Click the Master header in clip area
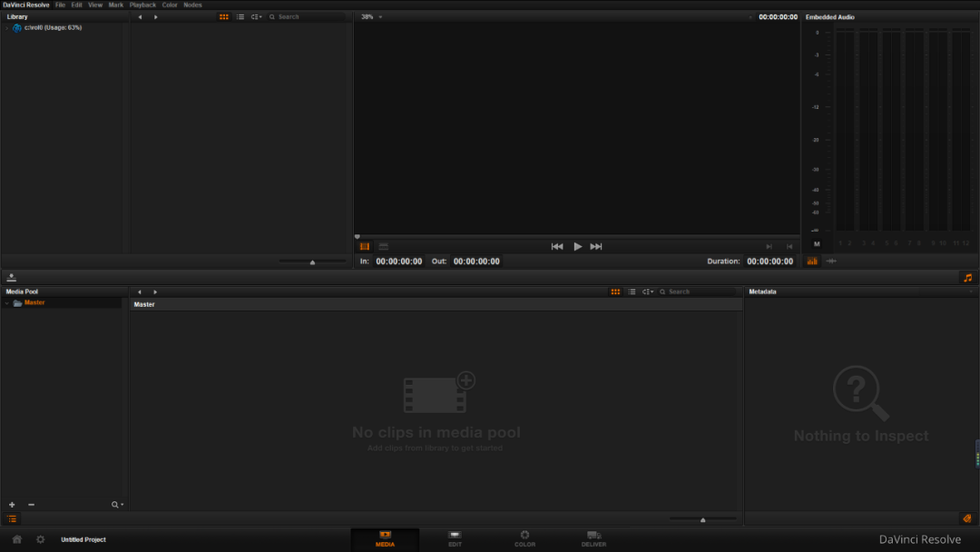The image size is (980, 552). click(144, 304)
